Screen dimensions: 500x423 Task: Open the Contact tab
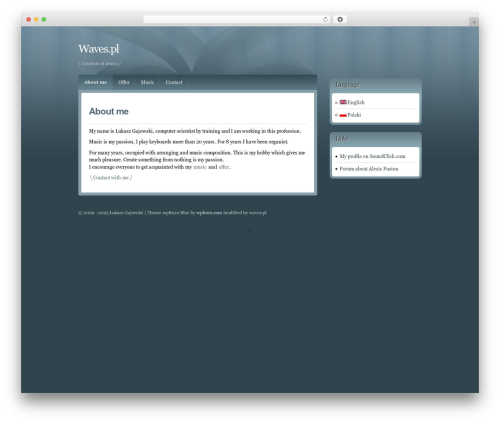pyautogui.click(x=174, y=82)
